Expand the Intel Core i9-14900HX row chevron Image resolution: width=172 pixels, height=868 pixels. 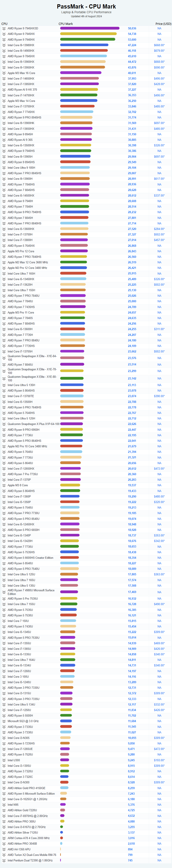tap(4, 51)
